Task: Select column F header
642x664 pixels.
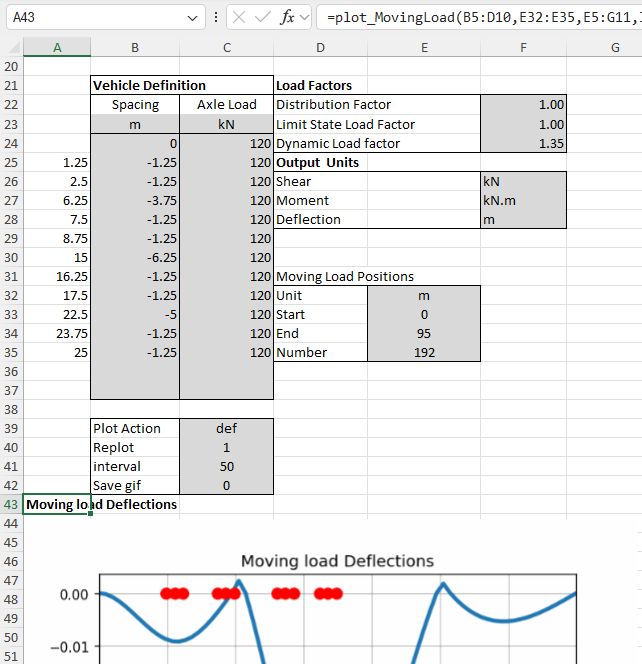Action: point(523,47)
